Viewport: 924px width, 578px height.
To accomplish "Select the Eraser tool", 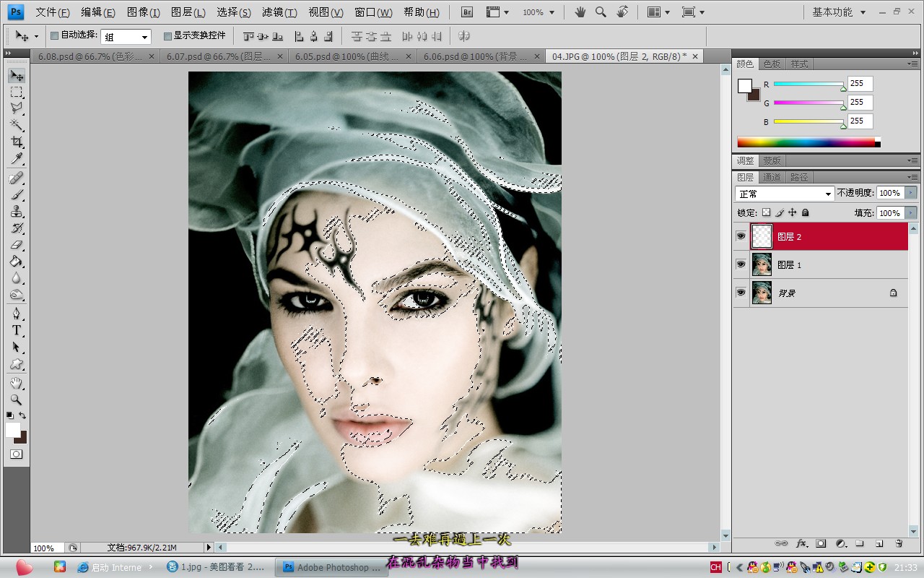I will coord(17,244).
